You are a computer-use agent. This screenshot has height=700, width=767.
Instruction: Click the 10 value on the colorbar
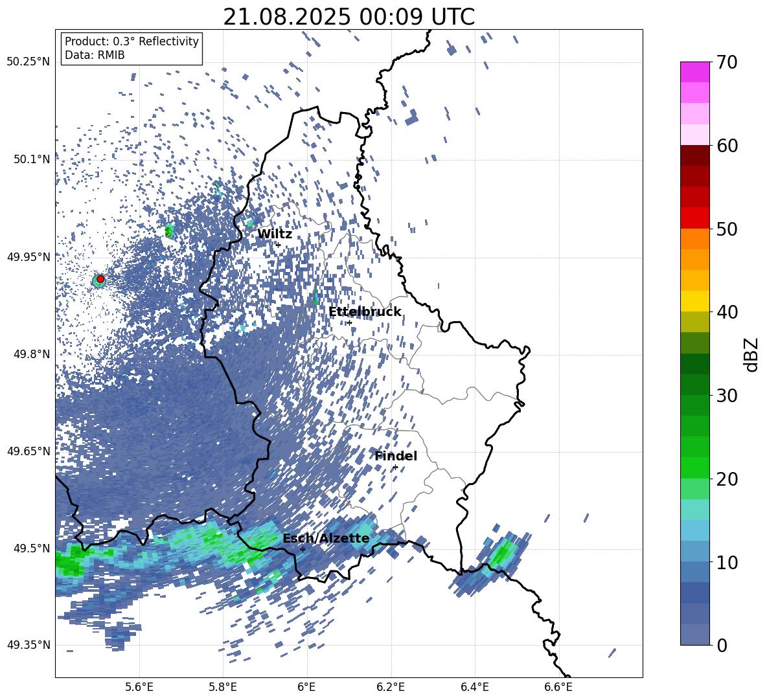point(727,562)
